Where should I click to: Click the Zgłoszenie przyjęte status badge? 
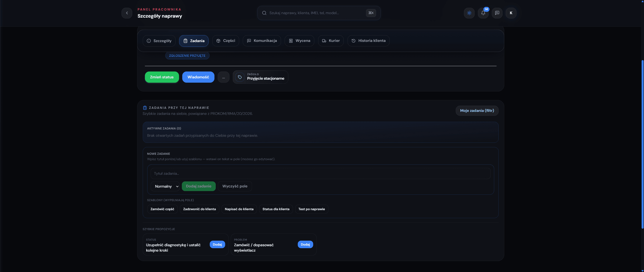point(187,56)
